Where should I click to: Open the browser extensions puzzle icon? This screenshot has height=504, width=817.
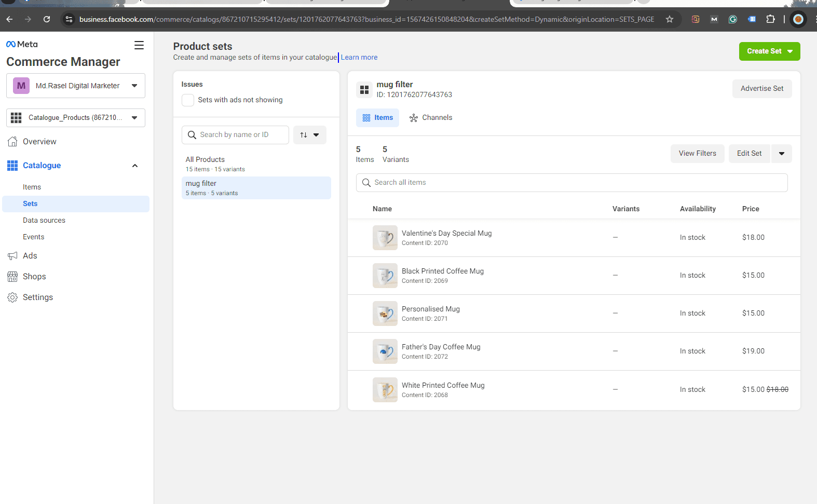[x=771, y=19]
